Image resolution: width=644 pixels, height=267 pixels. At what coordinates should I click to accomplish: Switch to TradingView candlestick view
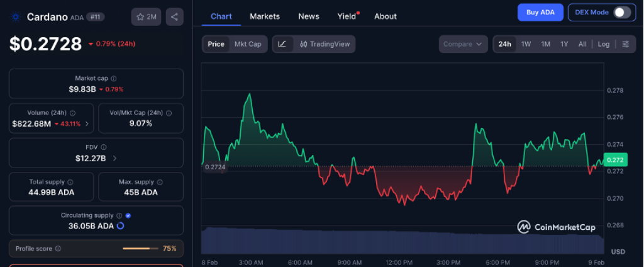coord(325,44)
